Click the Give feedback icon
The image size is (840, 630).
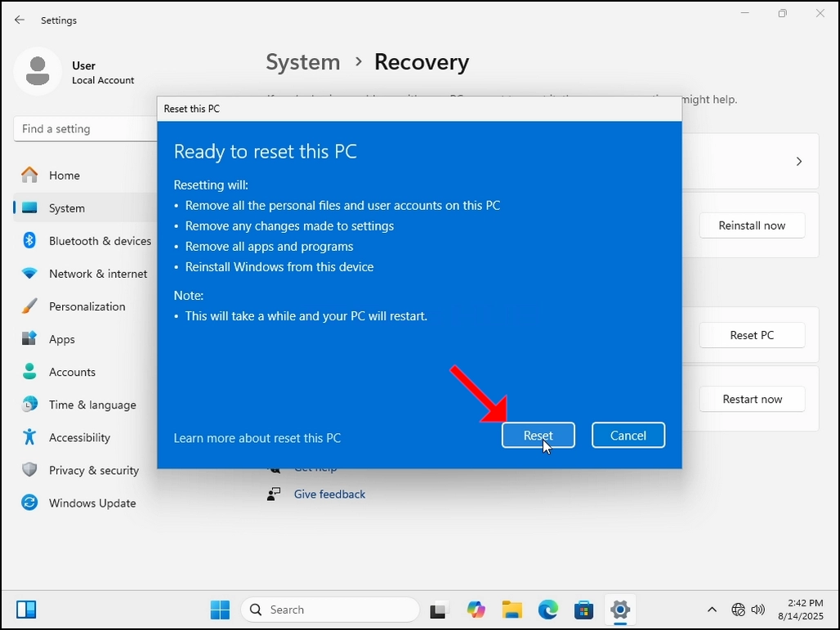pyautogui.click(x=274, y=494)
